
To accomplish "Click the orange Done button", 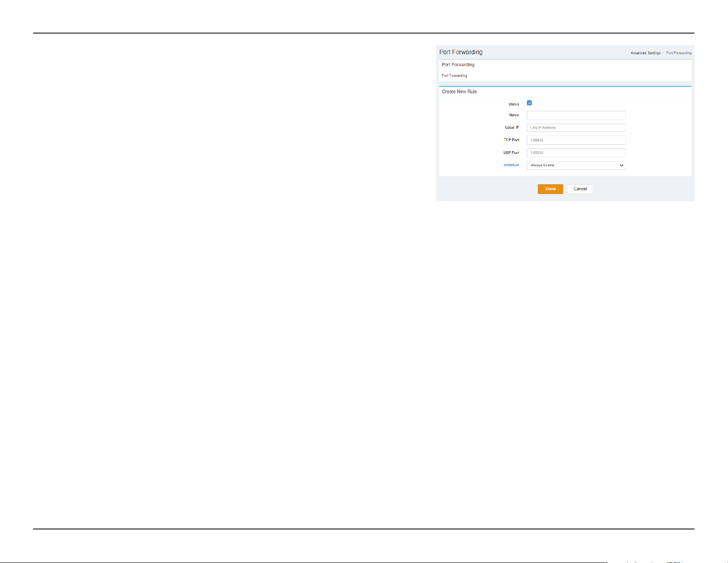I will pos(550,189).
